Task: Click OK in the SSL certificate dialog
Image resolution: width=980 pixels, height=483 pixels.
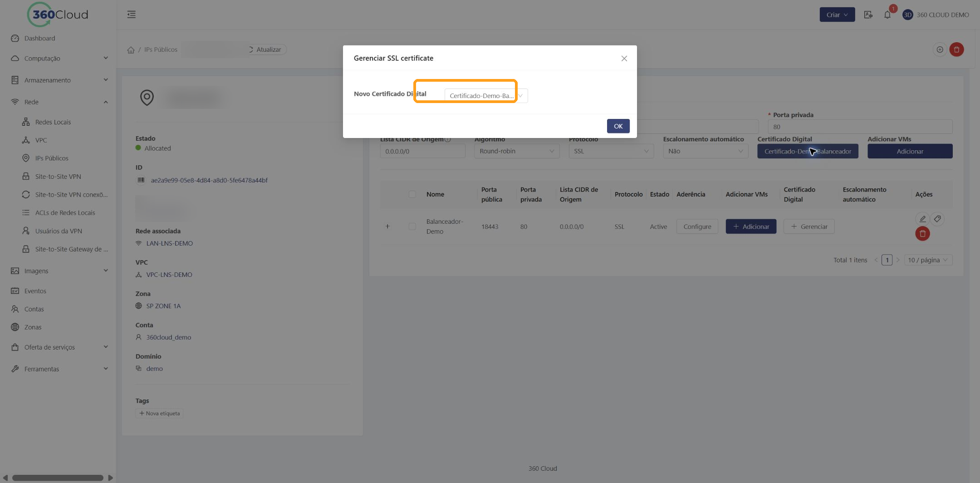Action: tap(618, 126)
